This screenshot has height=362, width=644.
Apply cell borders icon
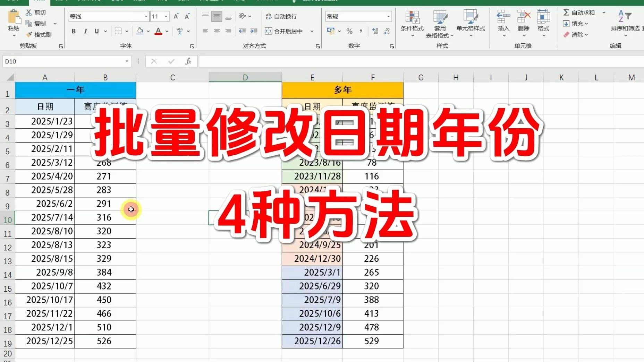(118, 31)
